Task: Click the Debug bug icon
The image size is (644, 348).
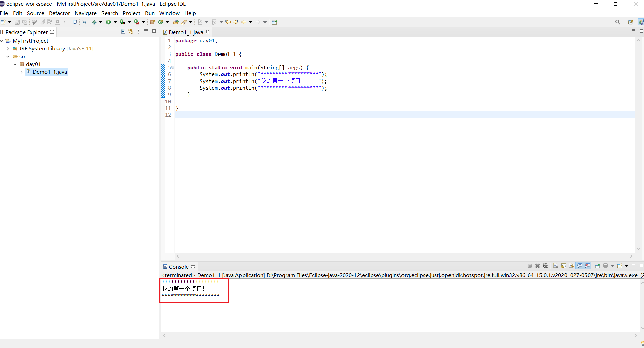Action: pos(94,22)
